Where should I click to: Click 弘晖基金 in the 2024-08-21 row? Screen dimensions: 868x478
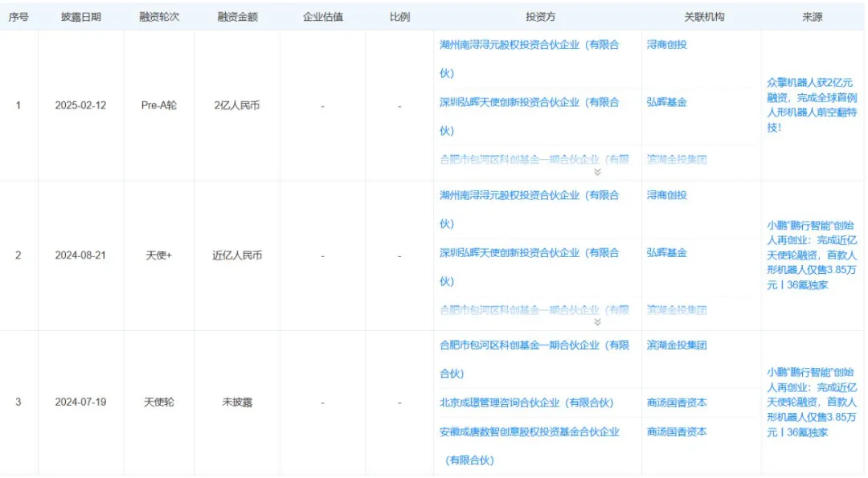pyautogui.click(x=666, y=253)
